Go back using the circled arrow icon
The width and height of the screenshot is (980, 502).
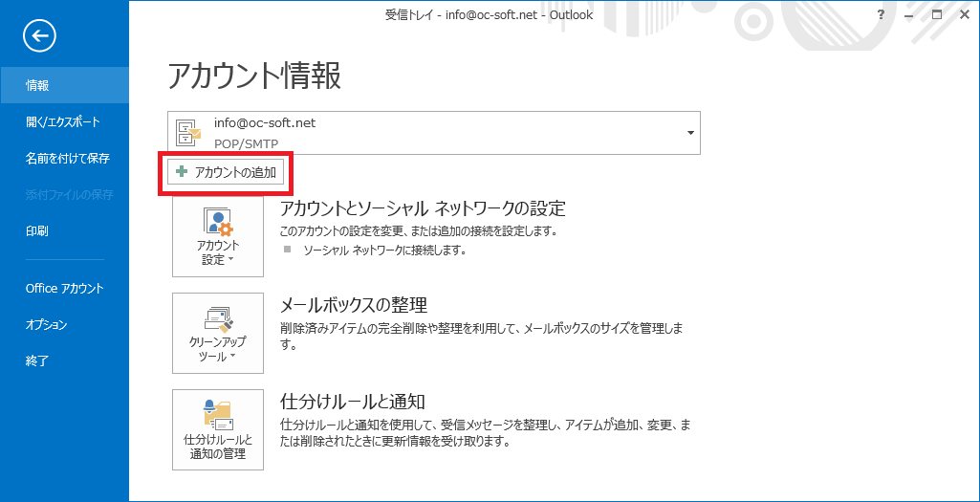pos(39,36)
